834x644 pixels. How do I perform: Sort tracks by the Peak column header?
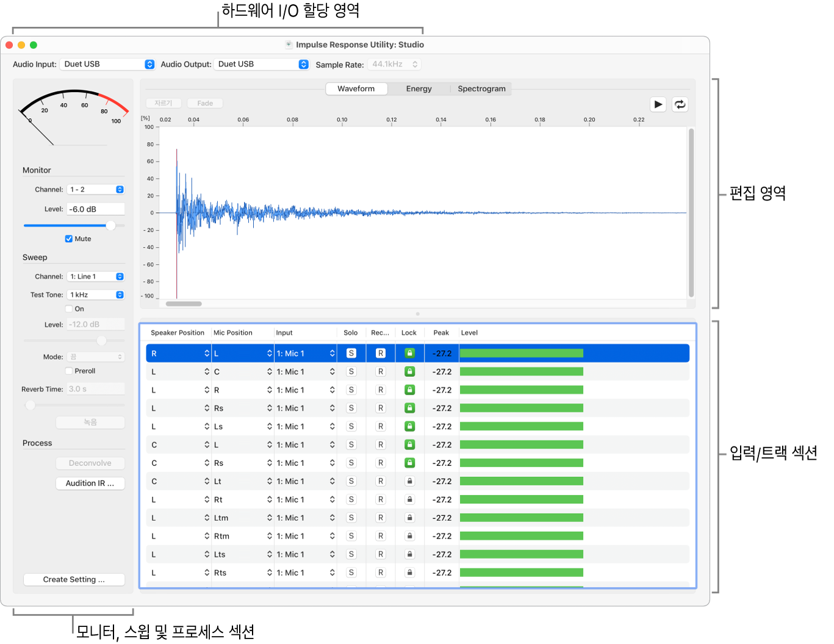pyautogui.click(x=441, y=333)
